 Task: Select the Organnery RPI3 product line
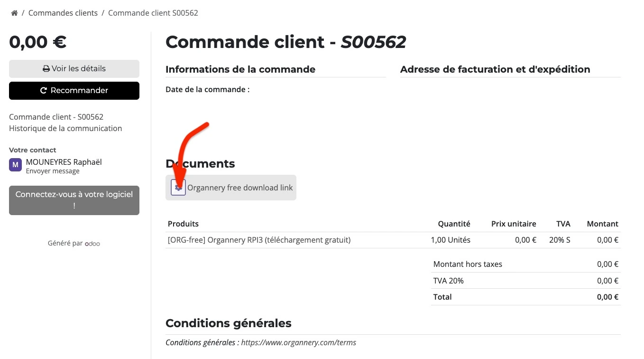(x=259, y=240)
